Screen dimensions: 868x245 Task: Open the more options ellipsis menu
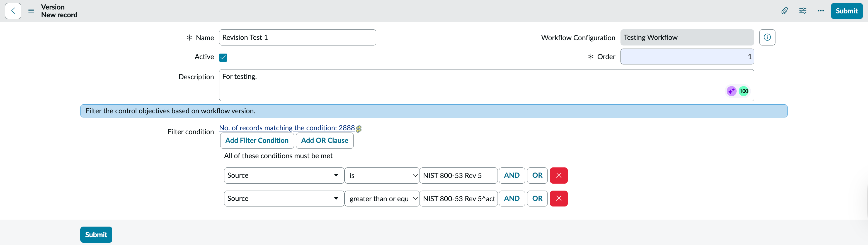coord(821,11)
